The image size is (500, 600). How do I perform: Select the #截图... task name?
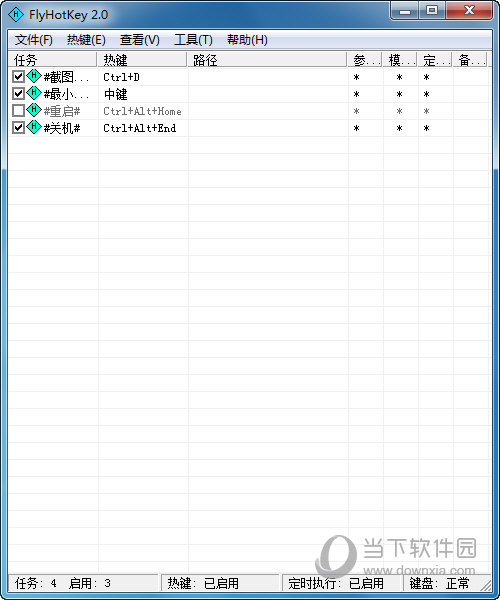coord(66,77)
